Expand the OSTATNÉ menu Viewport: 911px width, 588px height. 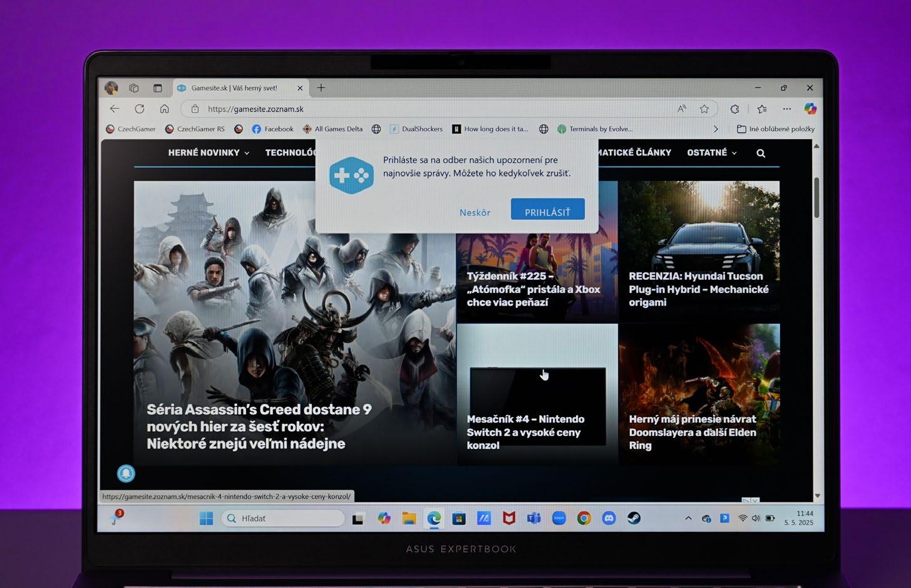click(712, 153)
